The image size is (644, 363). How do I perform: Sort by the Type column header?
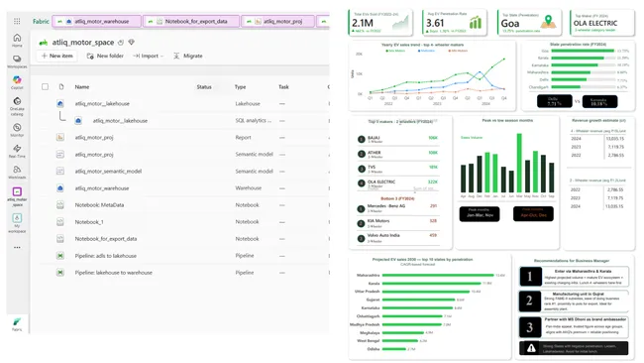pyautogui.click(x=241, y=86)
